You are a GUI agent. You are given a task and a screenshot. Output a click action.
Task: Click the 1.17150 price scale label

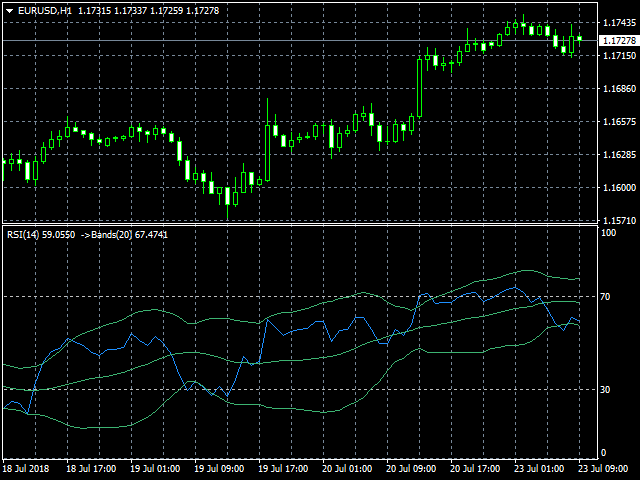(x=619, y=56)
